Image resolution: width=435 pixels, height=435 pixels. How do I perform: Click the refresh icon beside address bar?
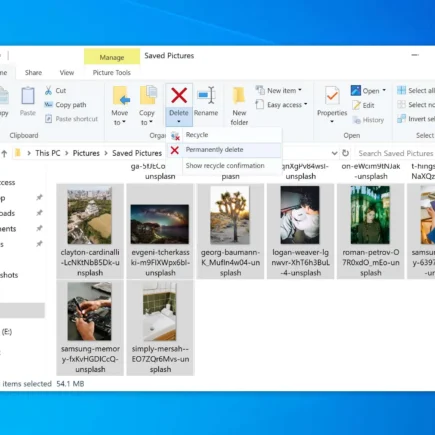tap(345, 153)
